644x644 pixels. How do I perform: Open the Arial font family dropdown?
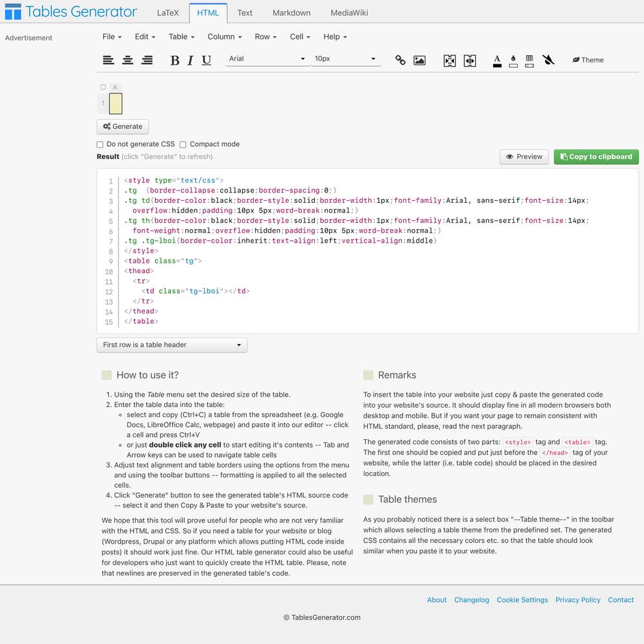coord(267,59)
